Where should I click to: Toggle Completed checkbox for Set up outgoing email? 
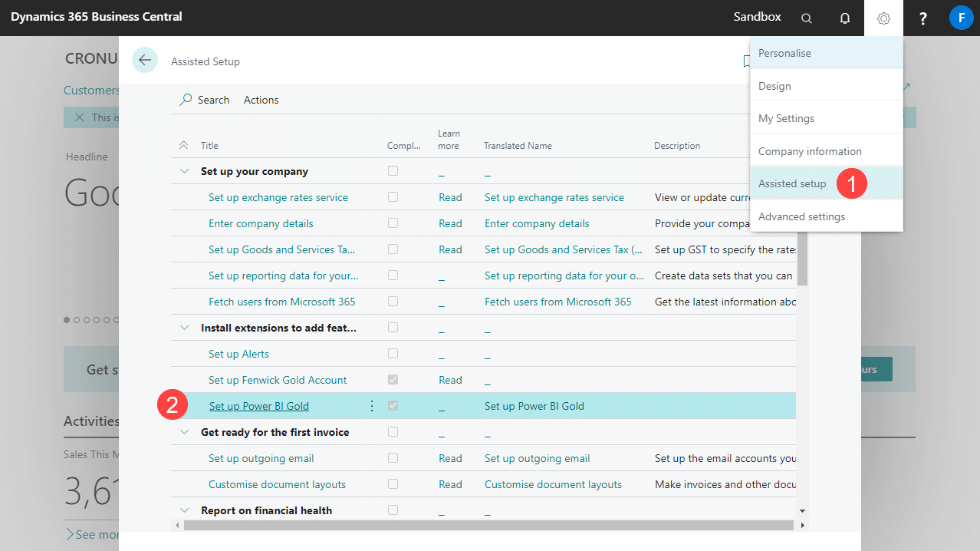[393, 458]
